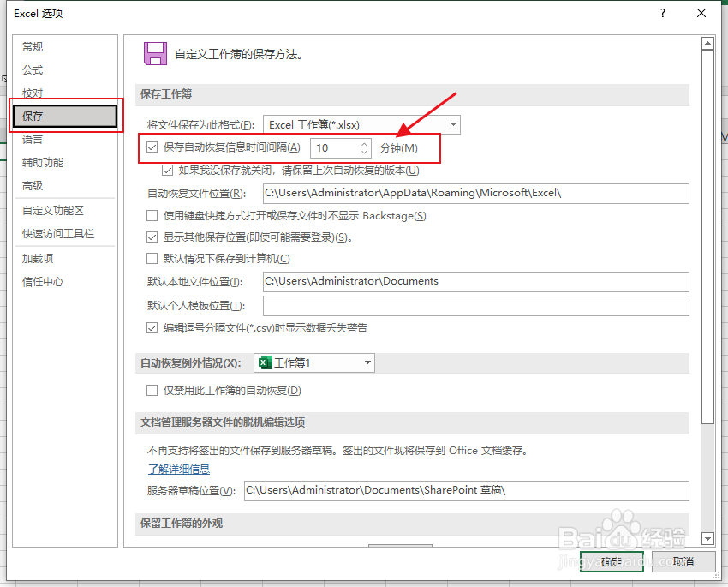This screenshot has height=587, width=728.
Task: Open 信任中心 settings page
Action: click(x=65, y=281)
